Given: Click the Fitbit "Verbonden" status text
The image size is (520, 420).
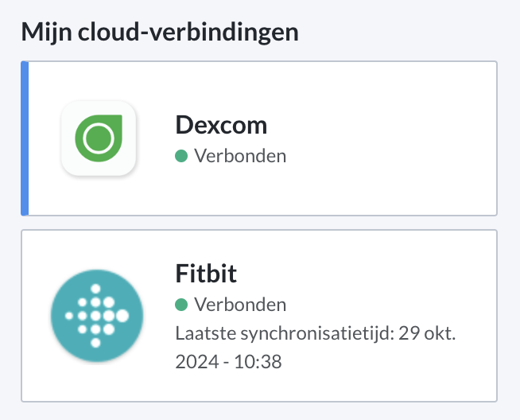Looking at the screenshot, I should click(240, 305).
